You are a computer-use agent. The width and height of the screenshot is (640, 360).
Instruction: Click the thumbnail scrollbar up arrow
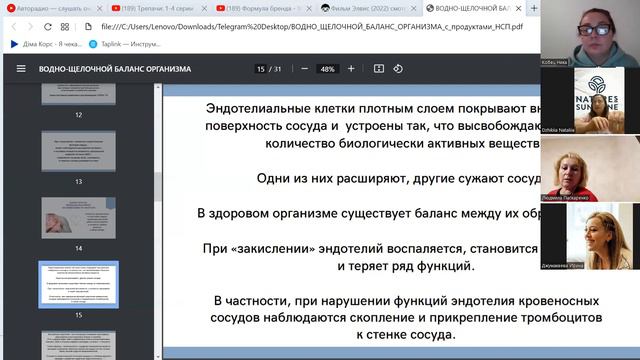tap(158, 87)
